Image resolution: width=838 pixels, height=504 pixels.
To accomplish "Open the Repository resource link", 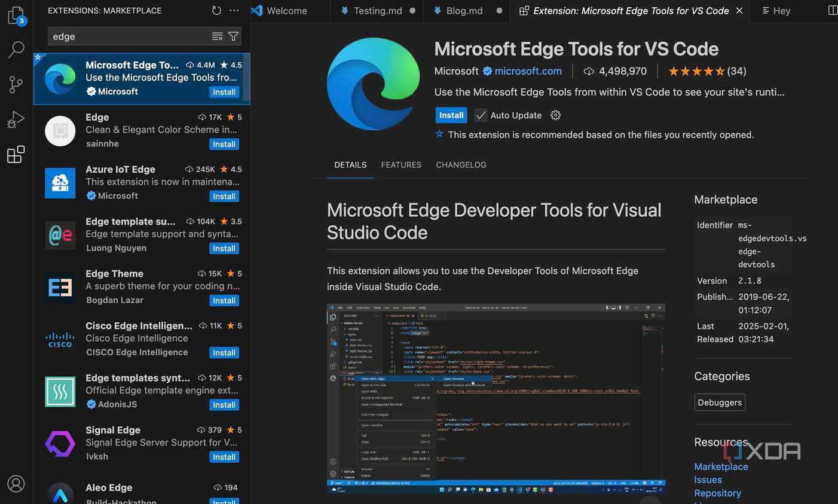I will (717, 493).
